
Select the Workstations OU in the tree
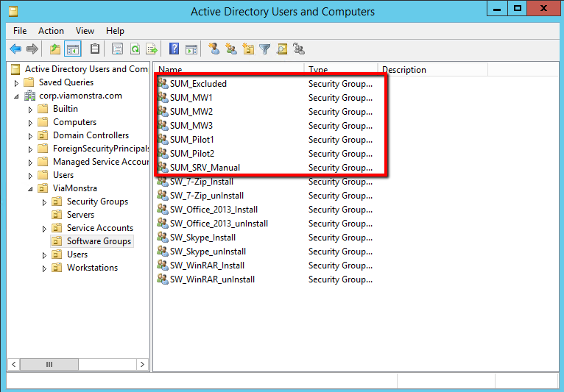92,268
